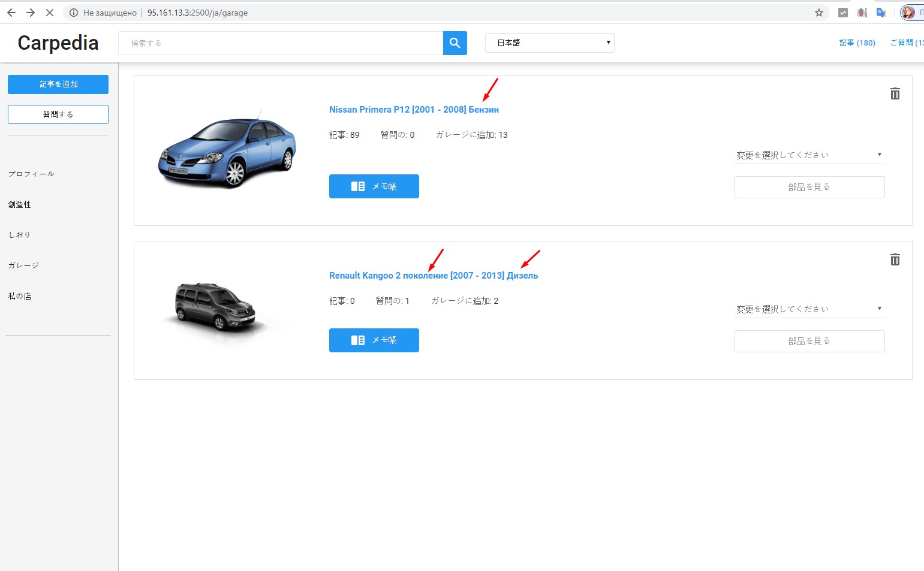Delete Nissan Primera using its trash icon
This screenshot has height=571, width=924.
coord(895,94)
